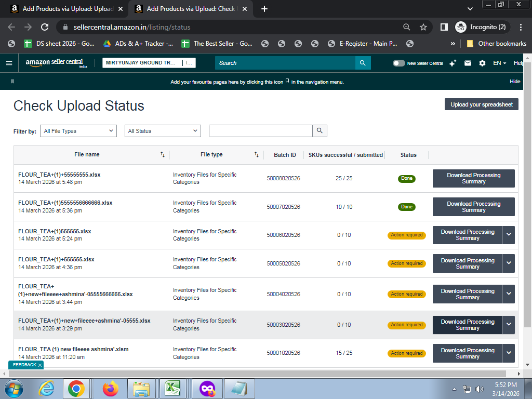Screen dimensions: 532x399
Task: Expand options for batch 50005020526
Action: click(x=509, y=263)
